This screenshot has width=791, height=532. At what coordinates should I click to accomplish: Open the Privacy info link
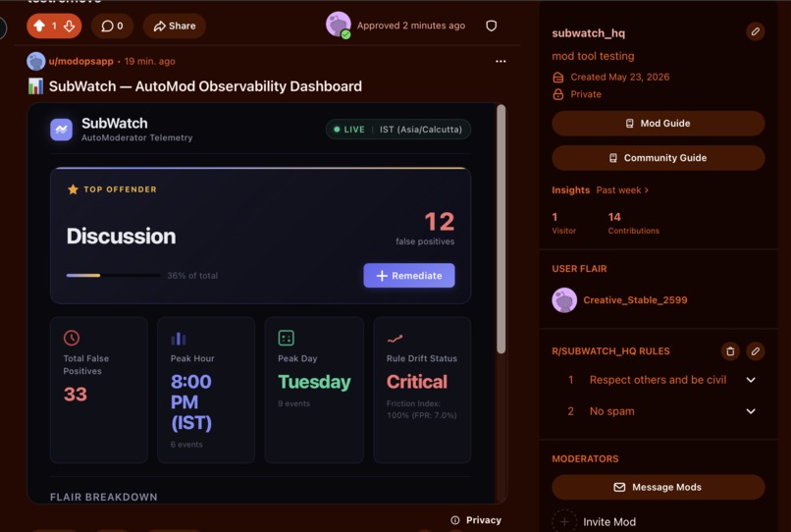pyautogui.click(x=476, y=520)
